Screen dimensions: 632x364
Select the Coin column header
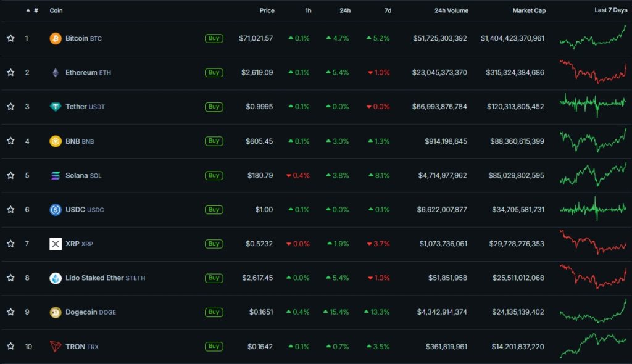point(56,10)
